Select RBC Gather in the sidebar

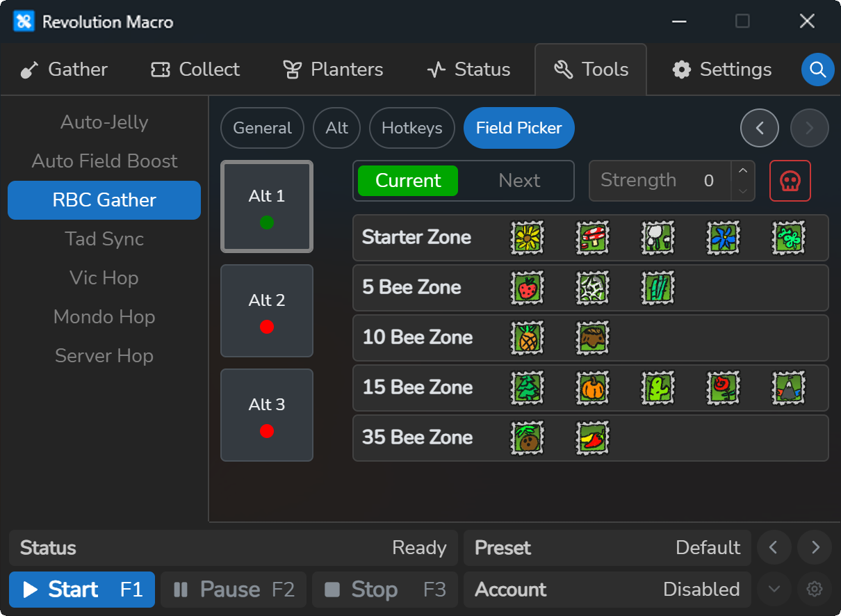coord(104,200)
